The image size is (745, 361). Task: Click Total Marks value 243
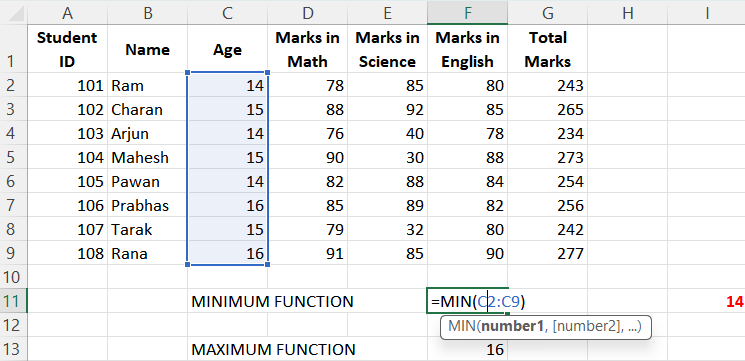[547, 86]
